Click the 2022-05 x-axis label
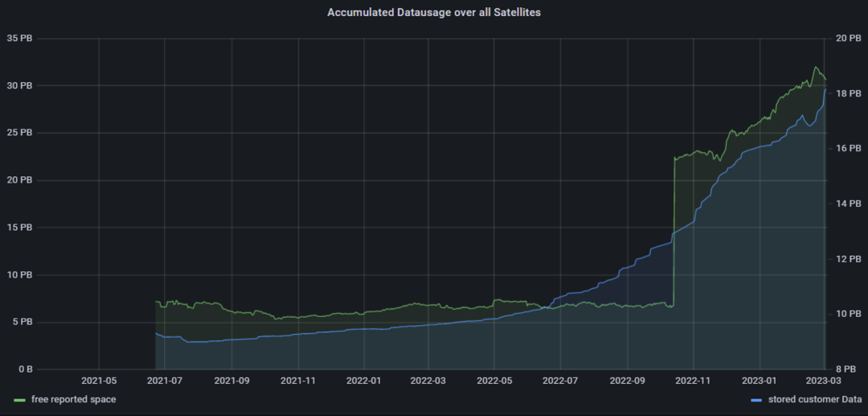Viewport: 868px width, 416px height. 493,381
